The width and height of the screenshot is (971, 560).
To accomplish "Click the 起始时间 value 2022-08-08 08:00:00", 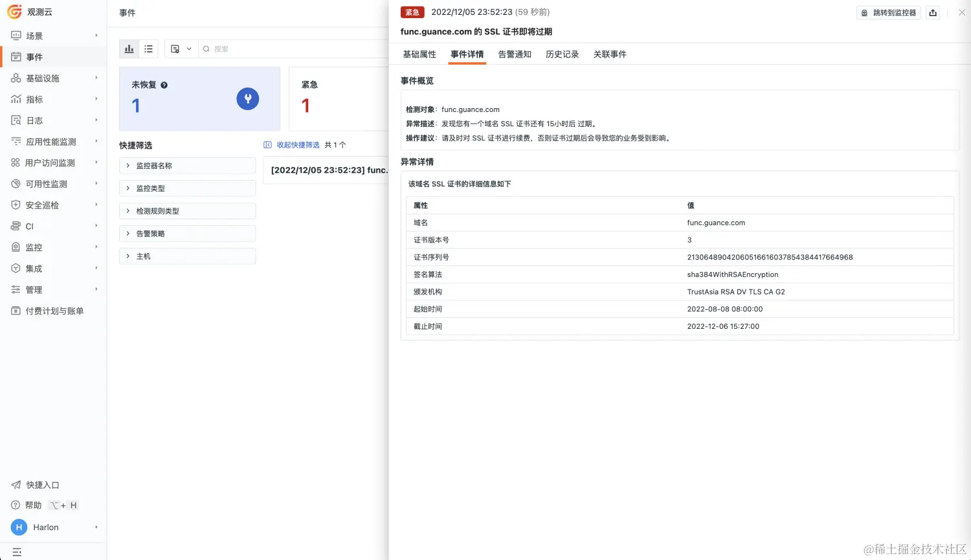I will [725, 309].
